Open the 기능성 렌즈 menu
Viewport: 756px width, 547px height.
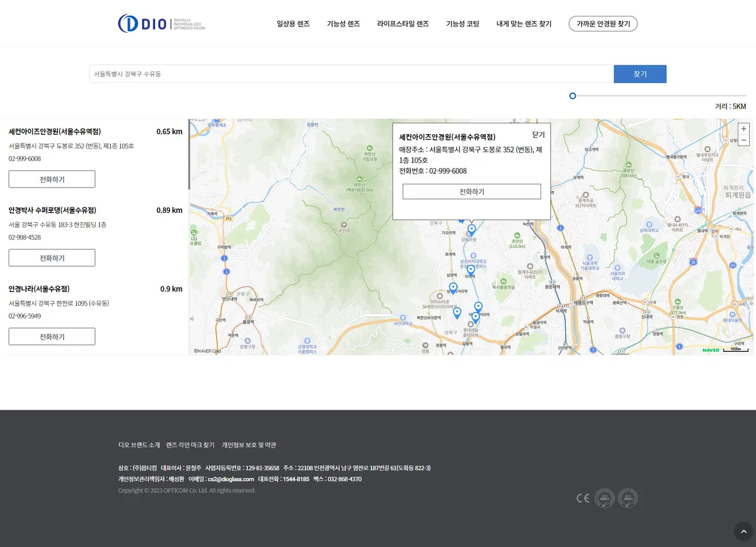tap(343, 24)
